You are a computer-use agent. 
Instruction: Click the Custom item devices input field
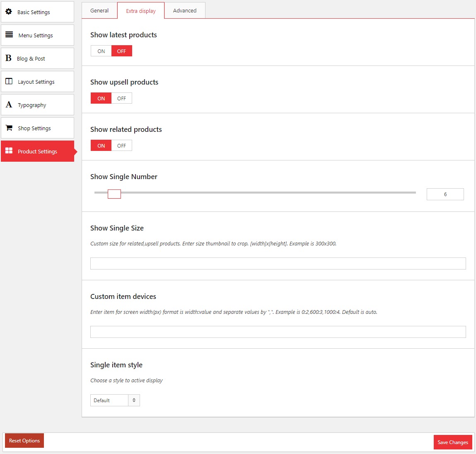[x=278, y=332]
